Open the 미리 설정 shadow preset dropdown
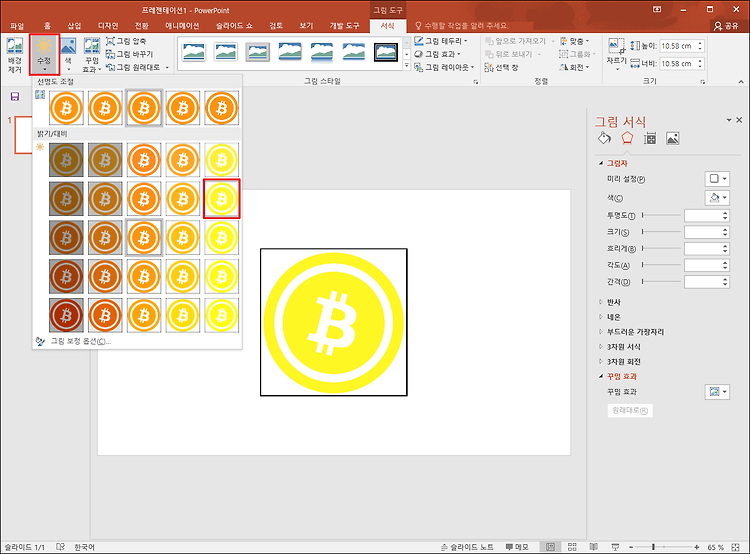Image resolution: width=750 pixels, height=554 pixels. click(x=717, y=179)
